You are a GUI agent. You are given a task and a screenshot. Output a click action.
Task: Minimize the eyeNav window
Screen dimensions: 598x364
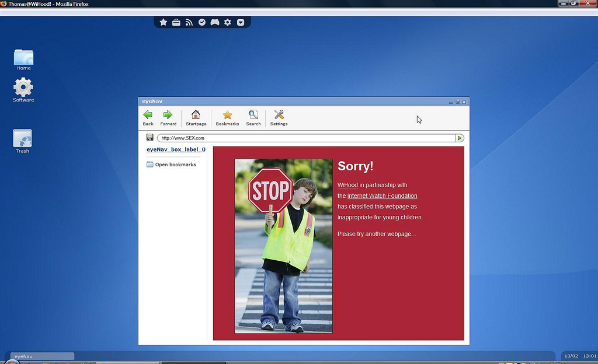click(451, 101)
